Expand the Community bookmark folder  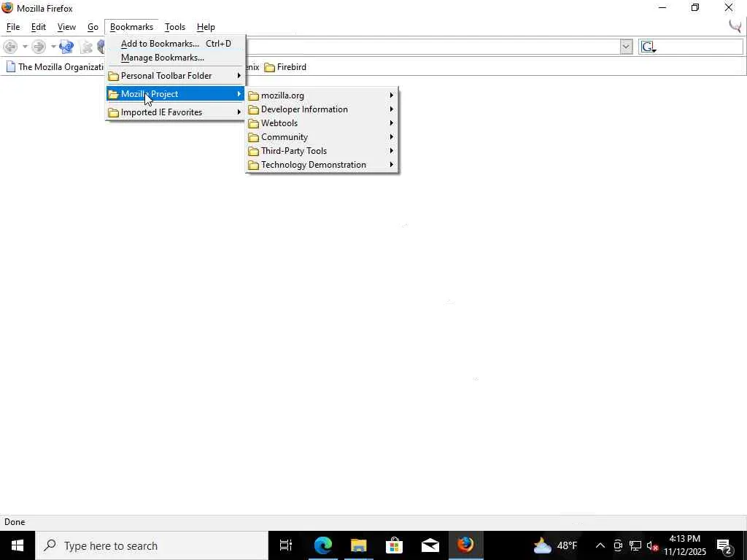pyautogui.click(x=322, y=136)
